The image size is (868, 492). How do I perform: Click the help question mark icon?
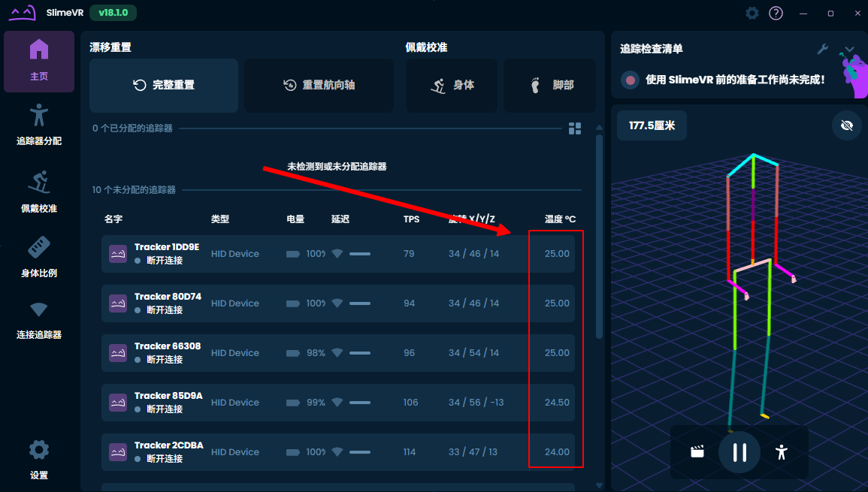(x=776, y=14)
